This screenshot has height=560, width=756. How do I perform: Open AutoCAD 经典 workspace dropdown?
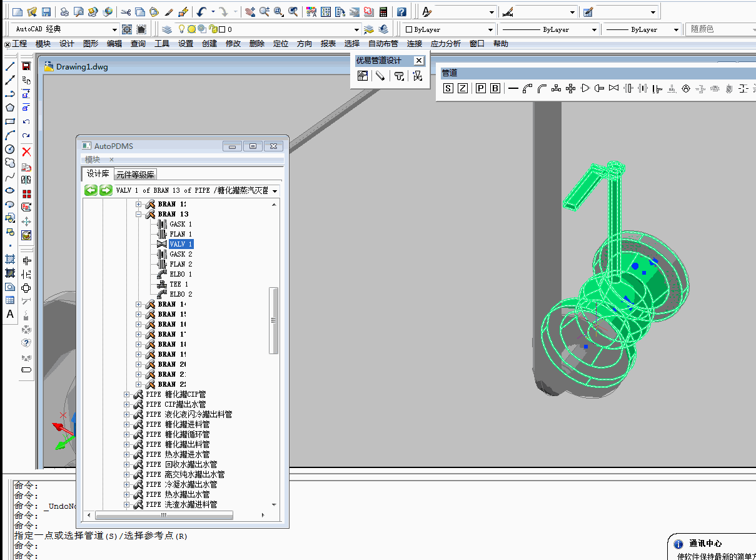(114, 29)
